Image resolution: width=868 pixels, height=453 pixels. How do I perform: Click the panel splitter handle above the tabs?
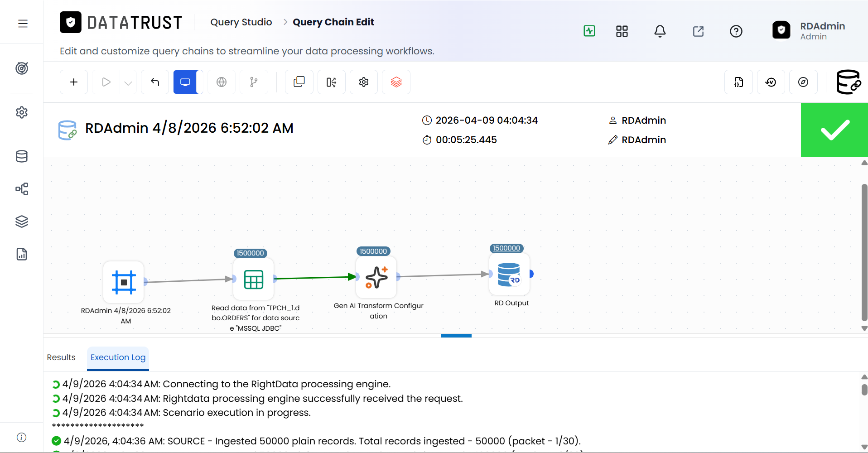[x=456, y=336]
